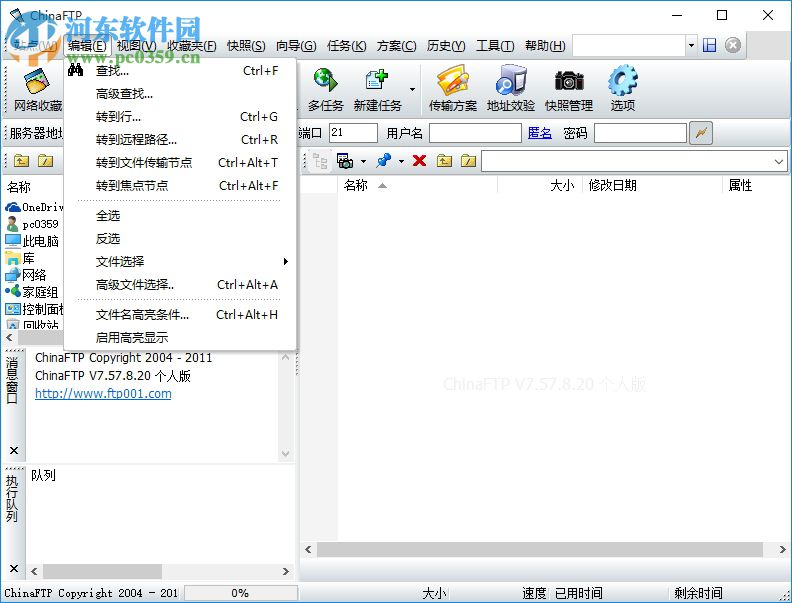Click the remote list horizontal scrollbar
The width and height of the screenshot is (792, 603).
(x=539, y=549)
